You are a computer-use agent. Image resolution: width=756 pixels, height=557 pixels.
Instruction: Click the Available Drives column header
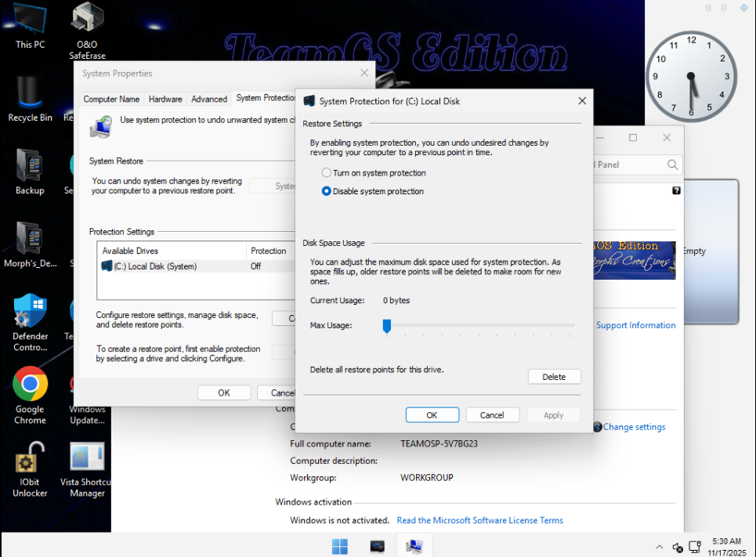click(172, 251)
